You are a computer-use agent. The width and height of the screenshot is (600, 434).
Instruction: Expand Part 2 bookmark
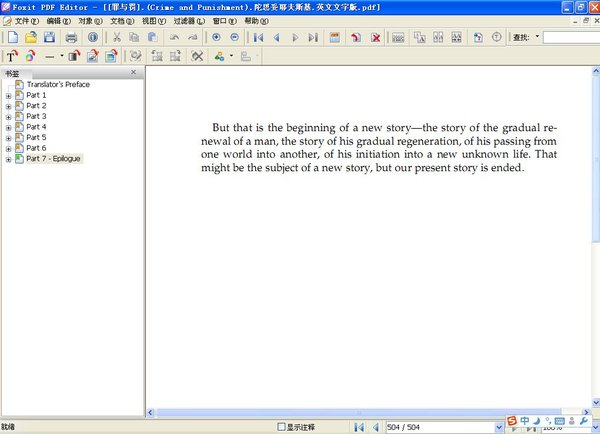[x=8, y=107]
